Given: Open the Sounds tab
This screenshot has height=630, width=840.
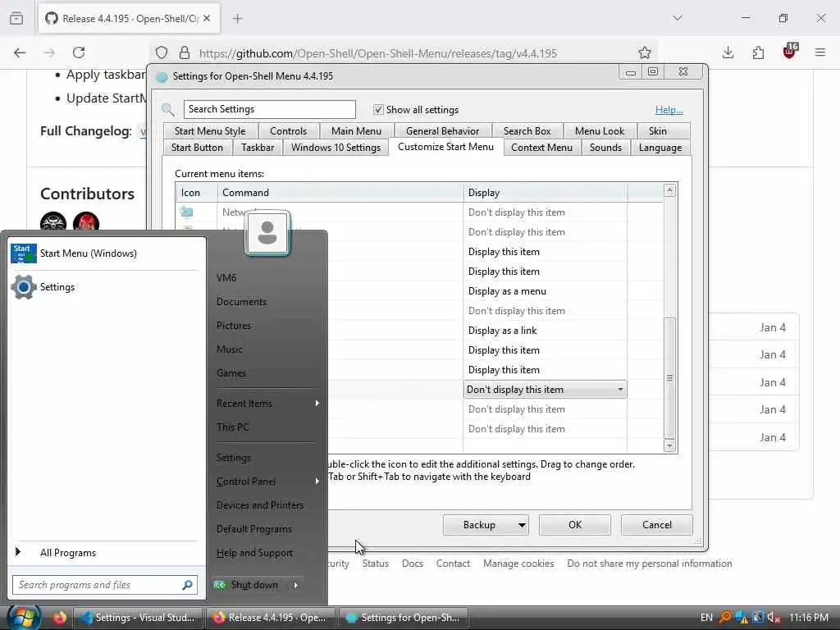Looking at the screenshot, I should [605, 148].
